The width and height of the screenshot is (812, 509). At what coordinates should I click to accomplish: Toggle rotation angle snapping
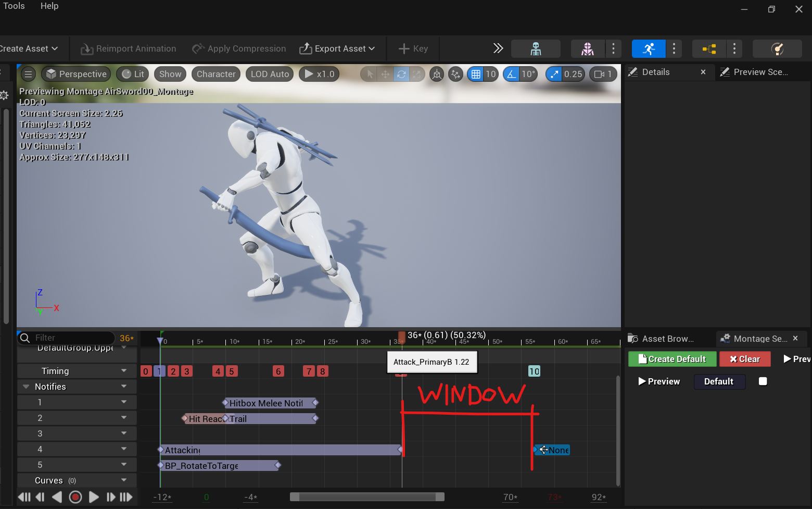511,74
